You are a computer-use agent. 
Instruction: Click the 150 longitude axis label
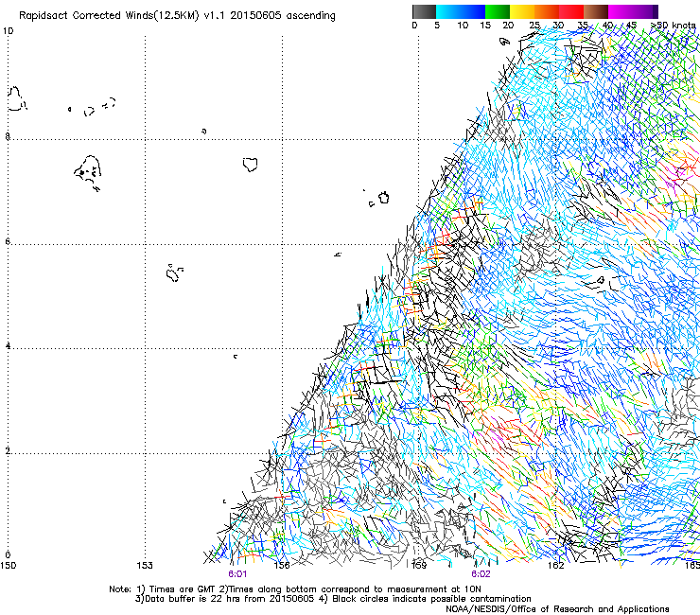(8, 566)
